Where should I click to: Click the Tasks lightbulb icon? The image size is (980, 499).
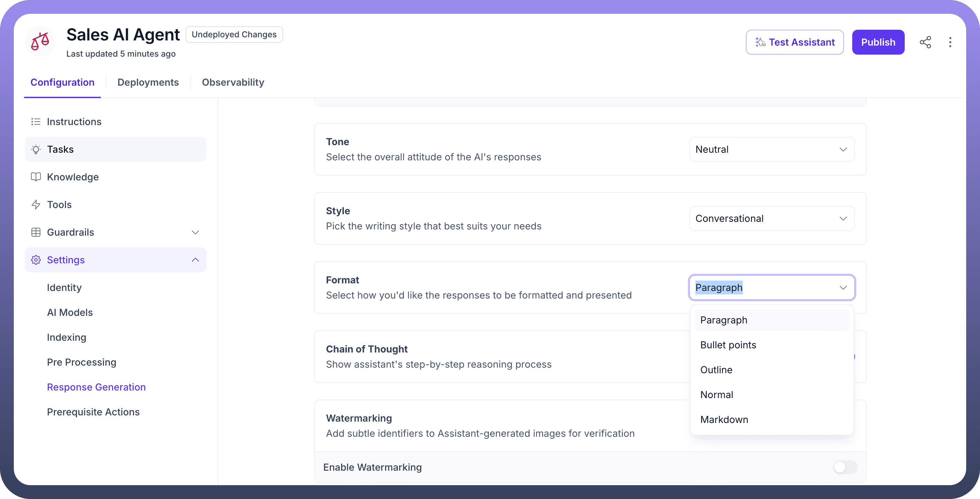36,150
